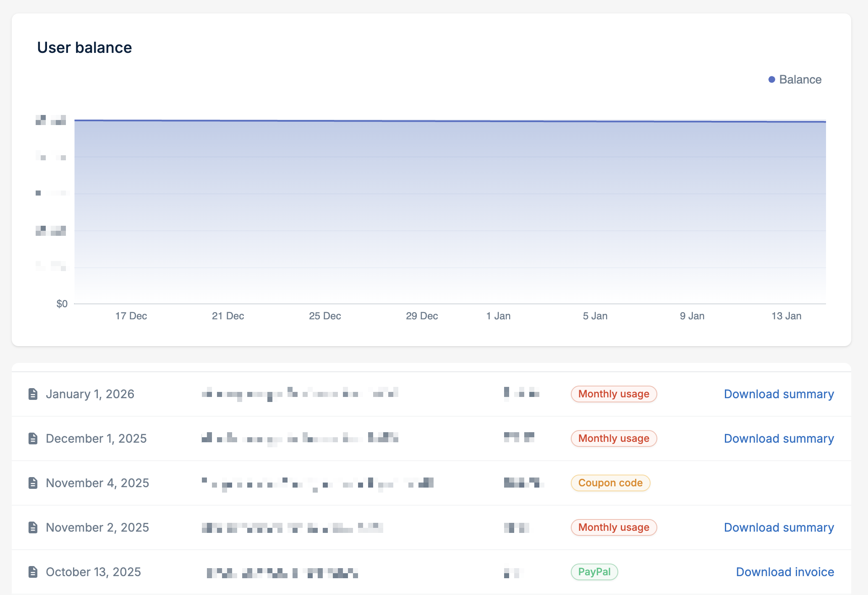Download the summary for December 1, 2025

tap(779, 438)
